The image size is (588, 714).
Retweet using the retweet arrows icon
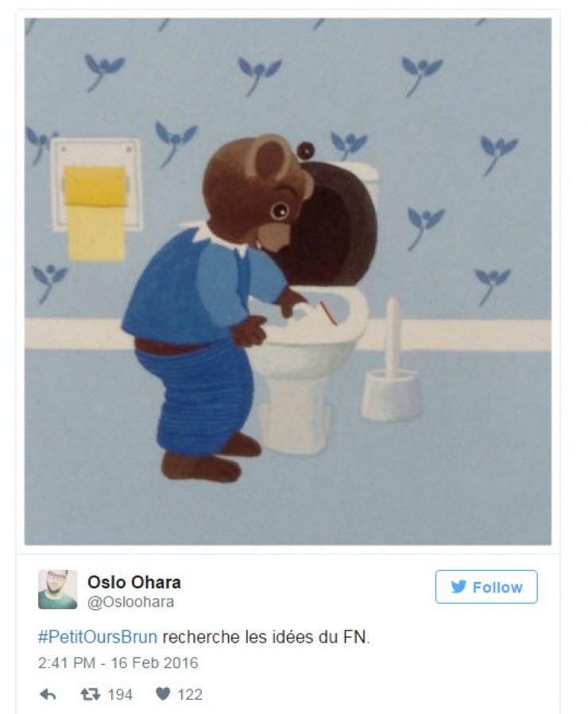90,694
